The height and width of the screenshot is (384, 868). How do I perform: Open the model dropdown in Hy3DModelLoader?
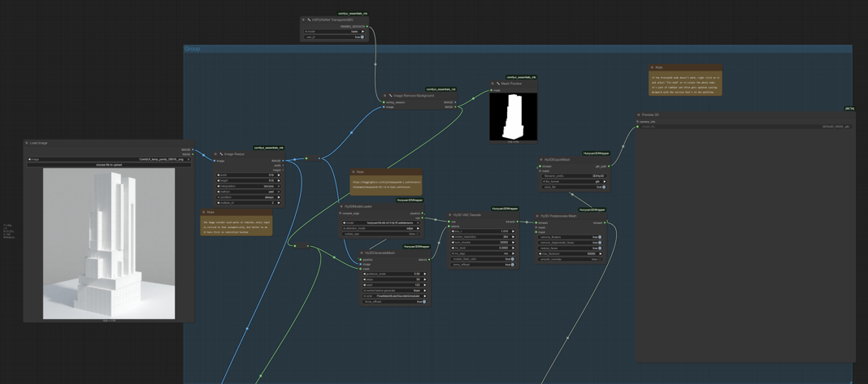pos(381,222)
